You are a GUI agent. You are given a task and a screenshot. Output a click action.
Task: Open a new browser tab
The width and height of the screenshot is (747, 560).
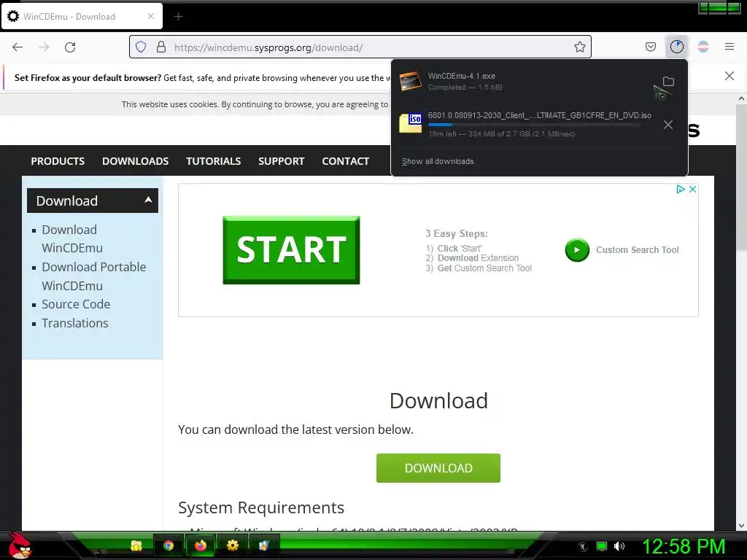click(178, 17)
